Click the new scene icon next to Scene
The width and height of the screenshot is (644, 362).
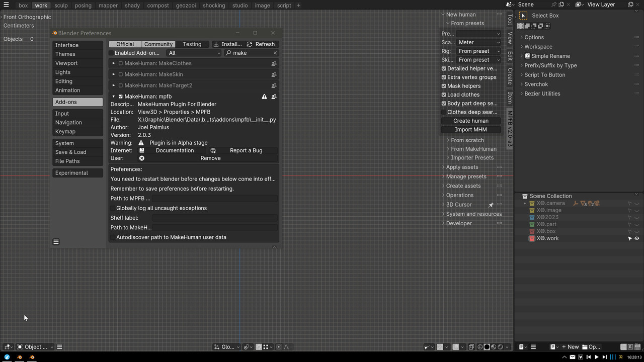(561, 5)
